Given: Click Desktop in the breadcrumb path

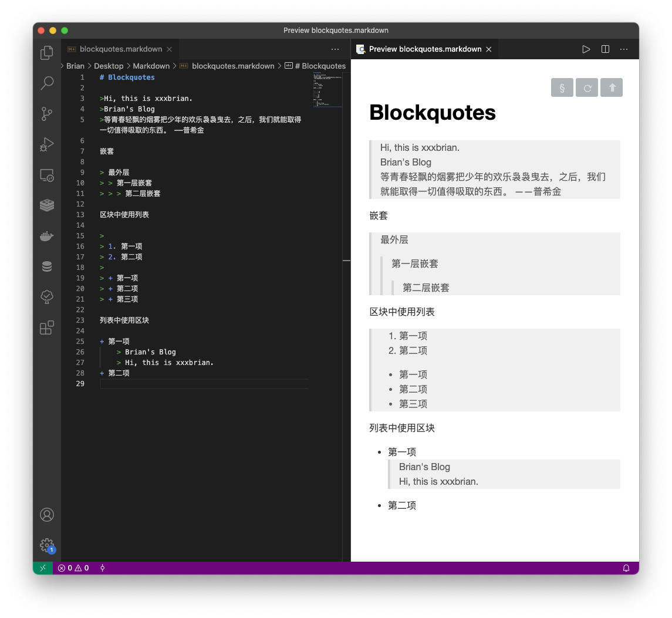Looking at the screenshot, I should click(109, 66).
